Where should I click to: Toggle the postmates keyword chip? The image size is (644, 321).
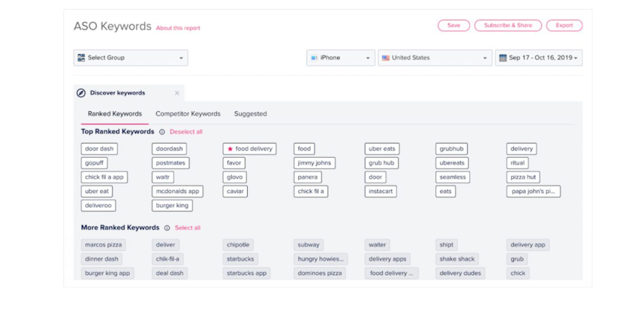click(x=171, y=163)
